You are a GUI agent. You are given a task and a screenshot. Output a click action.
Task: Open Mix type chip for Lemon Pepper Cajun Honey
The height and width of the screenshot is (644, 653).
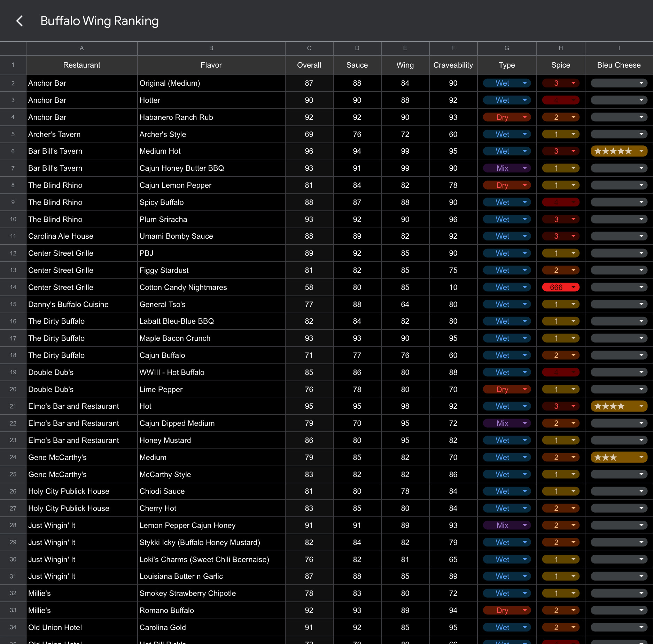[x=506, y=526]
